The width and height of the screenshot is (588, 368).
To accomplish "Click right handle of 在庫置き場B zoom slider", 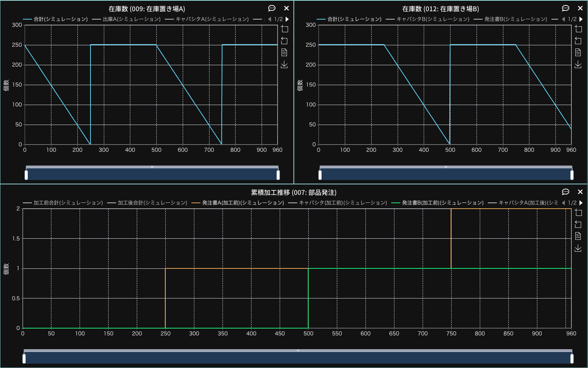I will 572,175.
